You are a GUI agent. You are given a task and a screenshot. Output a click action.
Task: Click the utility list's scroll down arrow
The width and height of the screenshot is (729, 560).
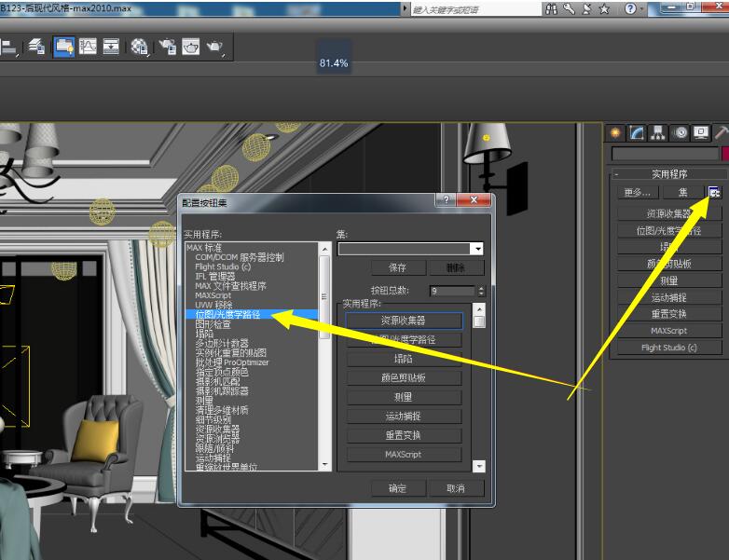[x=325, y=464]
